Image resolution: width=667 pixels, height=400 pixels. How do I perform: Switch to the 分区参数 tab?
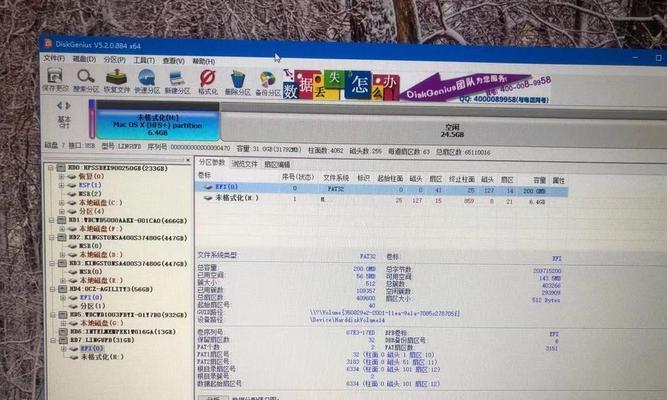(212, 163)
